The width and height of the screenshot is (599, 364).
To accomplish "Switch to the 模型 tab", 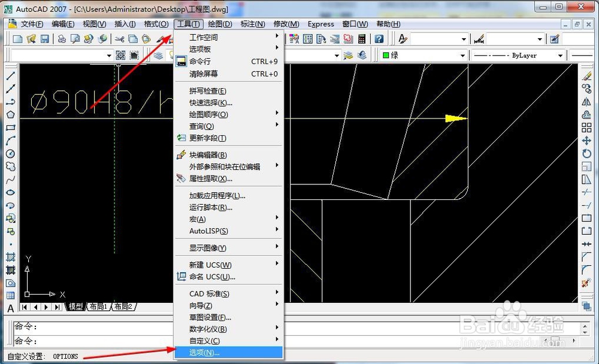I will click(75, 306).
